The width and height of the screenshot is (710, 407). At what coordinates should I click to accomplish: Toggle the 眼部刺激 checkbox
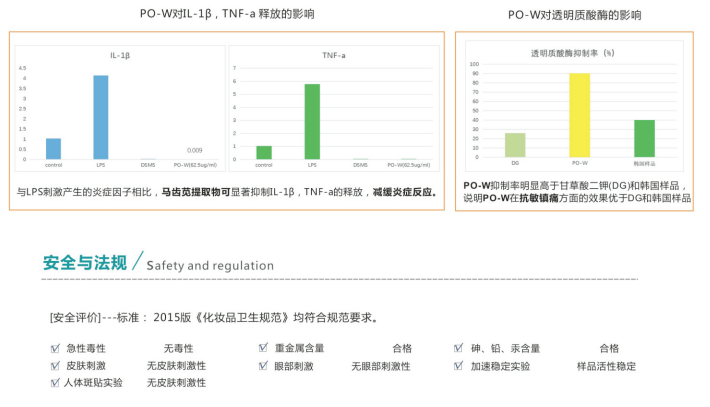tap(263, 366)
